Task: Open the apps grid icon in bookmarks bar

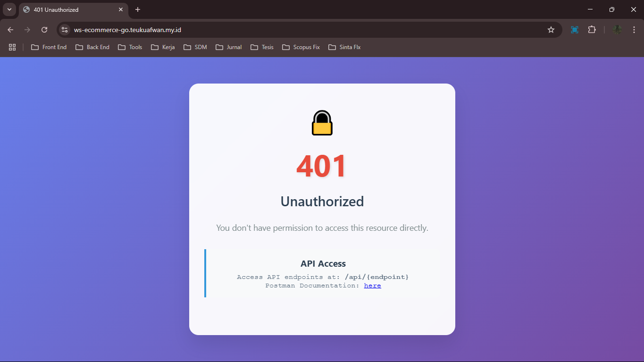Action: 12,47
